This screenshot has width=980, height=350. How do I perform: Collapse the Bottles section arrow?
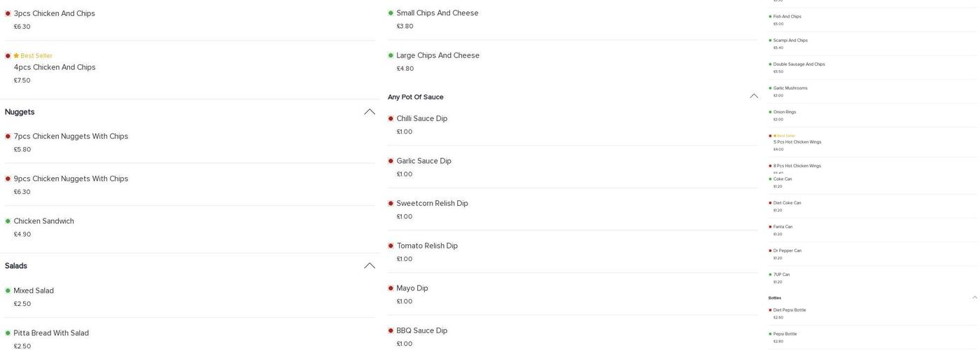coord(974,297)
